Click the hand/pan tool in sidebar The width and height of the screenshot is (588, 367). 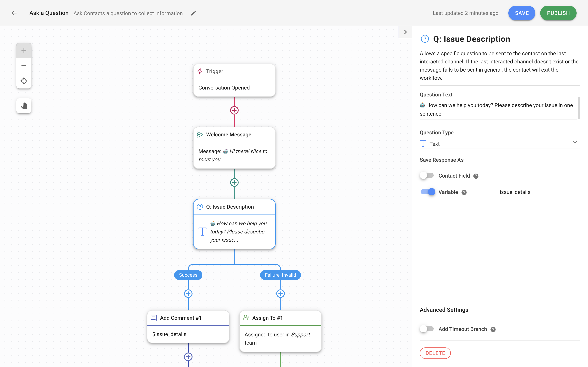coord(23,106)
